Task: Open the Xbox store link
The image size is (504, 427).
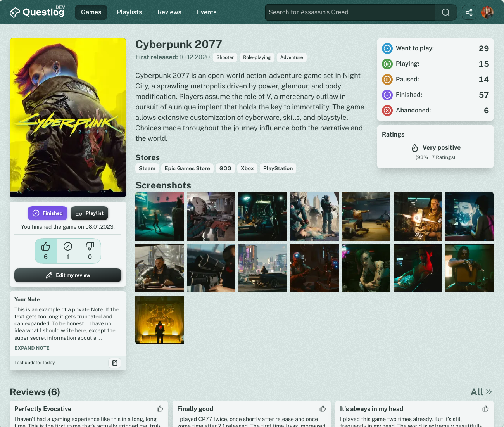Action: [x=247, y=168]
